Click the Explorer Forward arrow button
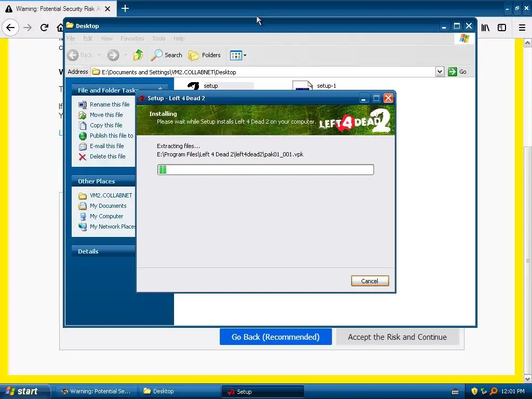The height and width of the screenshot is (399, 532). pos(113,55)
